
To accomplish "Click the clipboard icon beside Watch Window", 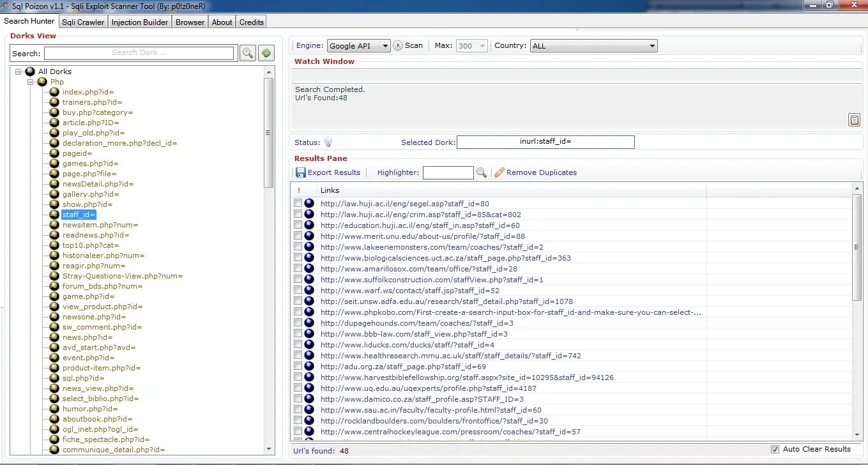I will [854, 119].
